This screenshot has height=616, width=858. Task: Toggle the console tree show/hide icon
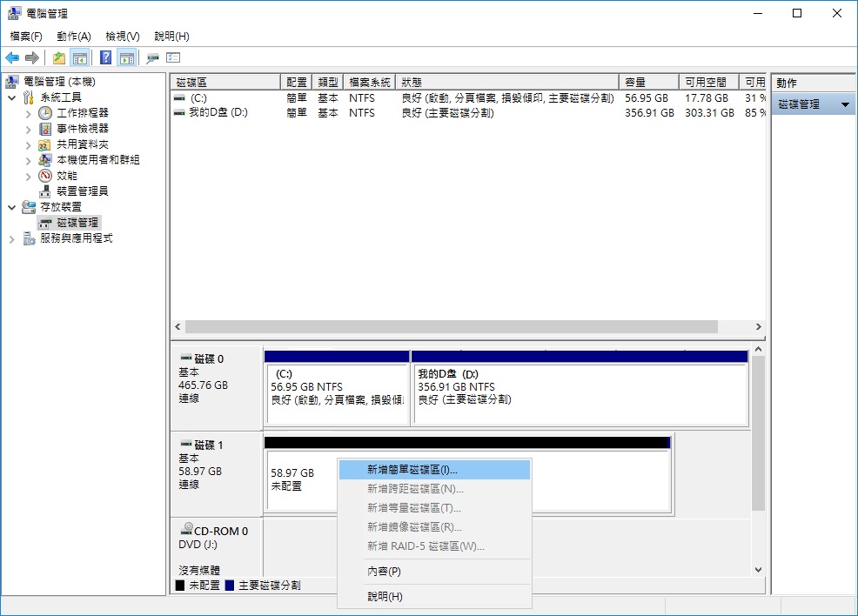80,57
